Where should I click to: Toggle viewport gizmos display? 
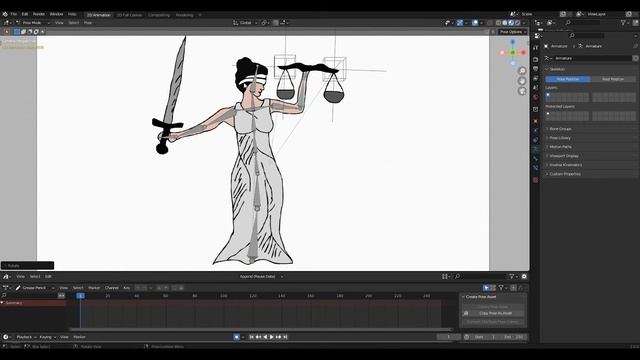460,23
